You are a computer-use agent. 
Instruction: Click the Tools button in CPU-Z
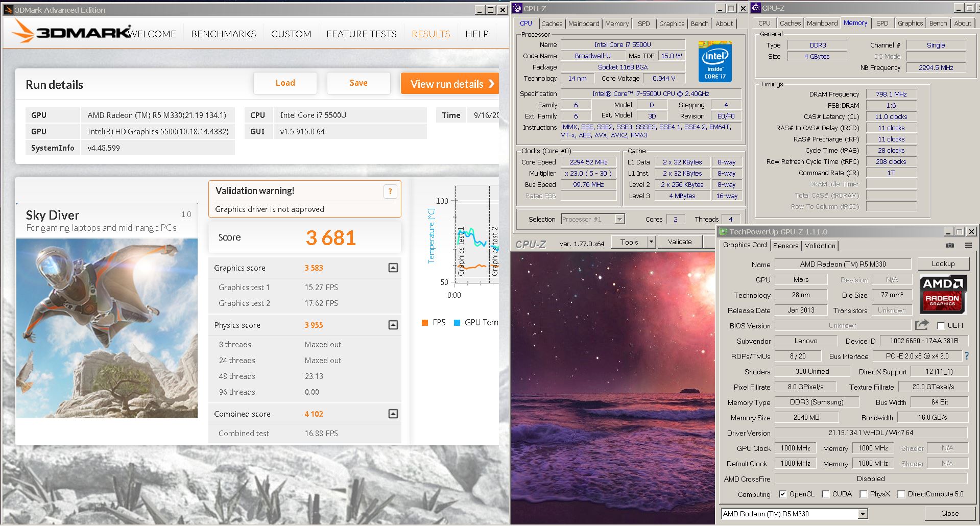tap(629, 242)
